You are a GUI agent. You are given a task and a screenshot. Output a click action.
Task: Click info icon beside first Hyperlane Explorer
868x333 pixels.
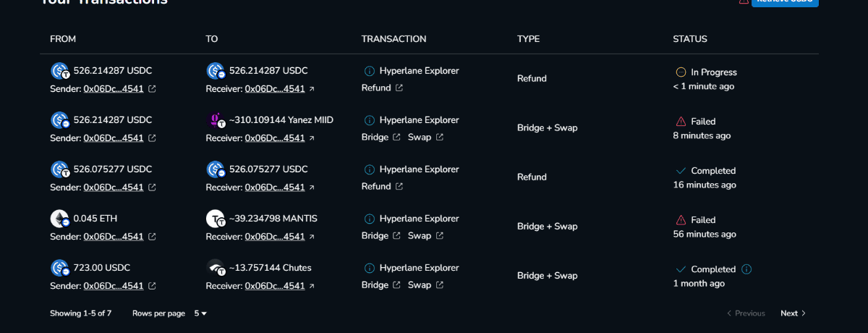pyautogui.click(x=369, y=71)
